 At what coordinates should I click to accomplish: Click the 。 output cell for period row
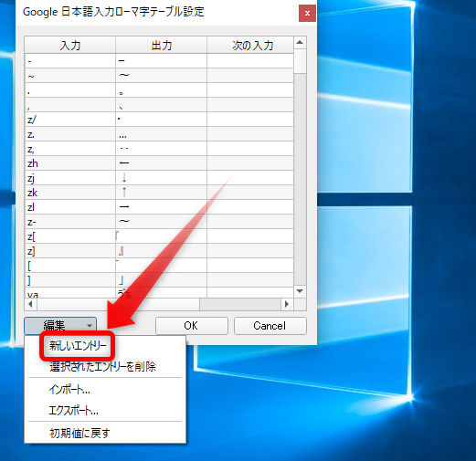(x=162, y=90)
